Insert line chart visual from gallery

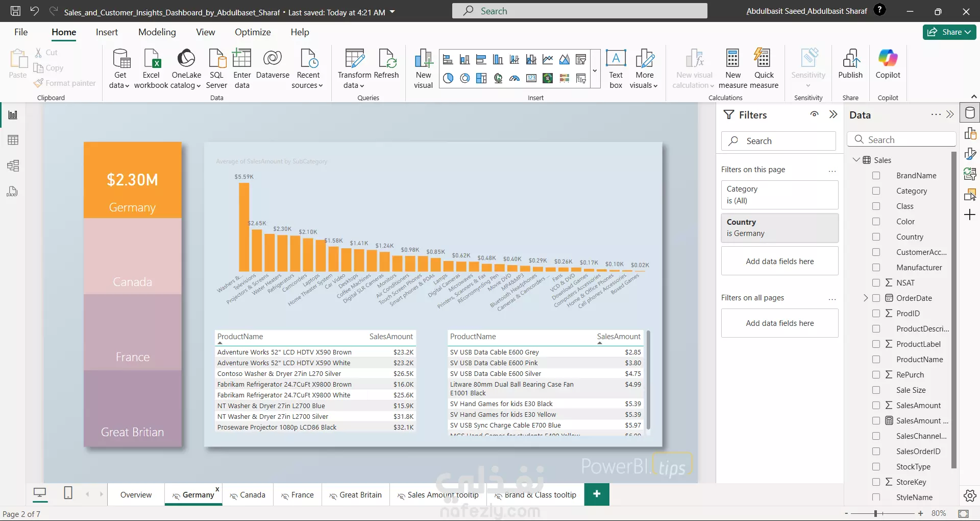tap(548, 60)
